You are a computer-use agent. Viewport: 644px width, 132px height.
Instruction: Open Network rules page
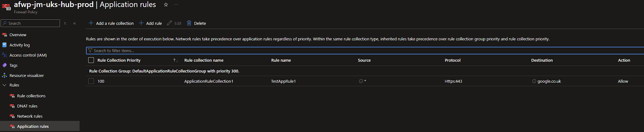(x=30, y=116)
